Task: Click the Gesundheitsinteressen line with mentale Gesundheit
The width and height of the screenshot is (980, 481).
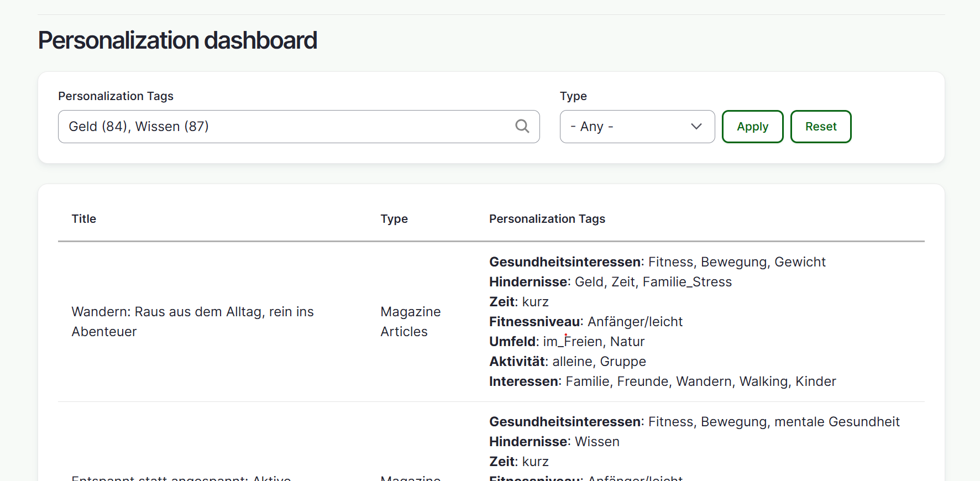Action: click(694, 422)
